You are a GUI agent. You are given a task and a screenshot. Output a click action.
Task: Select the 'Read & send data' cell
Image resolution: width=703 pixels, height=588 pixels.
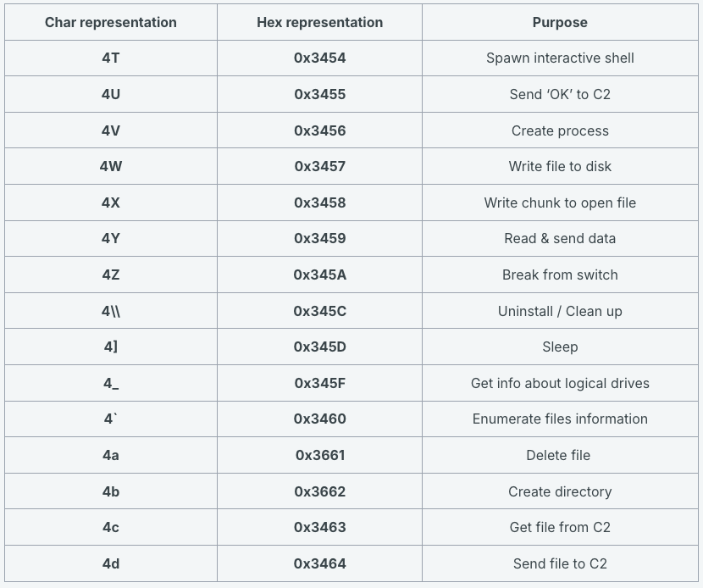coord(560,239)
